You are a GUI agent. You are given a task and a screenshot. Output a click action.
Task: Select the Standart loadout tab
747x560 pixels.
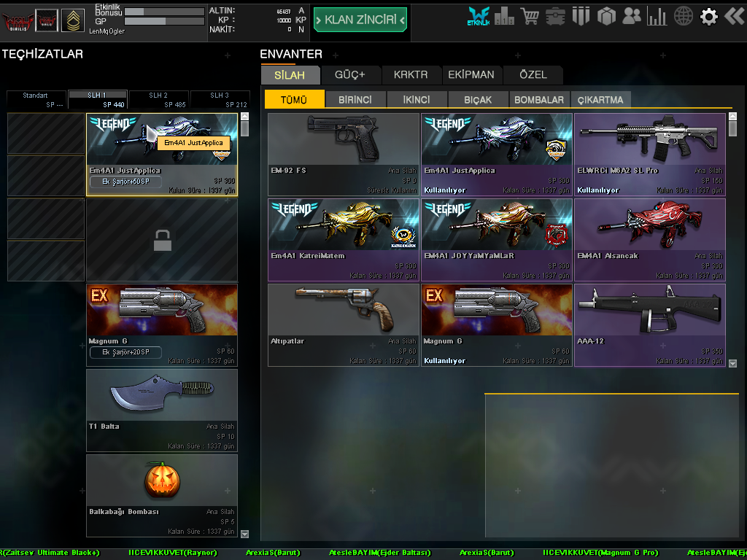pyautogui.click(x=36, y=100)
